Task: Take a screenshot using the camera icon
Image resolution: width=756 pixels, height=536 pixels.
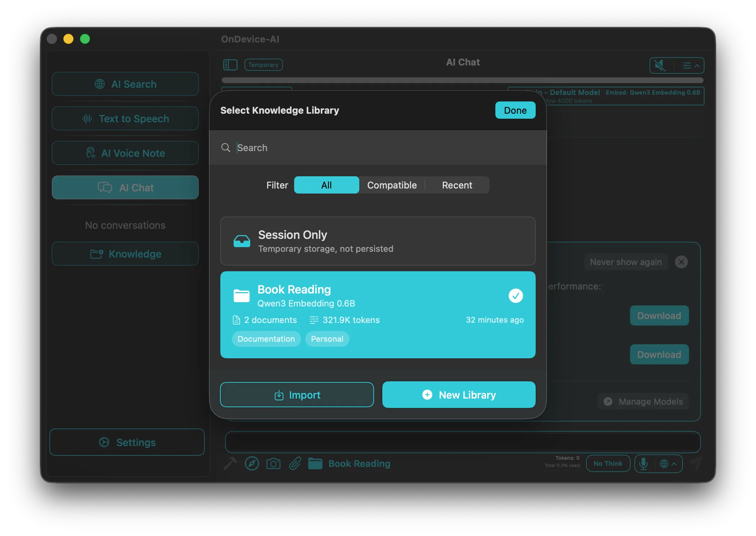Action: pos(273,464)
